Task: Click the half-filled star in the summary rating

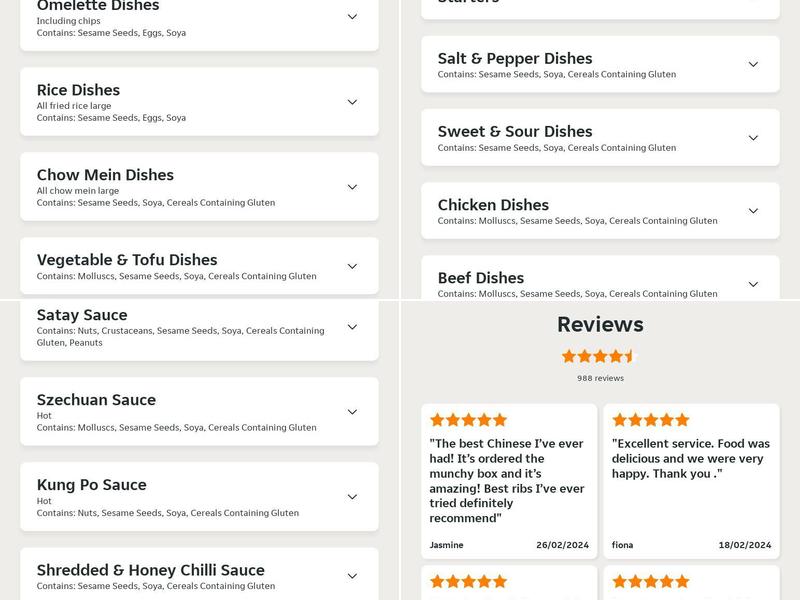Action: (x=630, y=354)
